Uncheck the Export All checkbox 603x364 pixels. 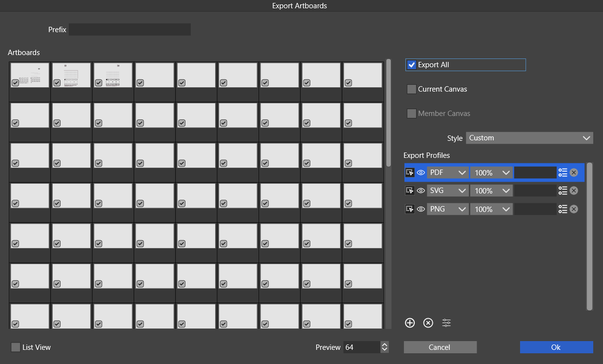click(x=412, y=65)
